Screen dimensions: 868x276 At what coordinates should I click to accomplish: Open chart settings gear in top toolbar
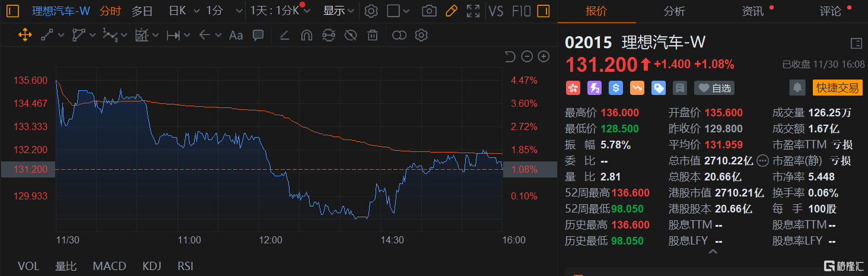[x=371, y=11]
